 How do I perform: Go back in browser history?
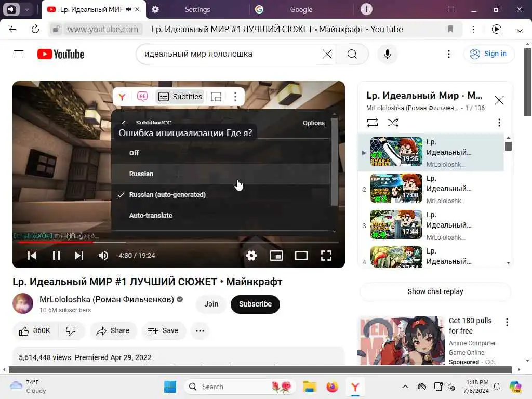click(x=12, y=30)
